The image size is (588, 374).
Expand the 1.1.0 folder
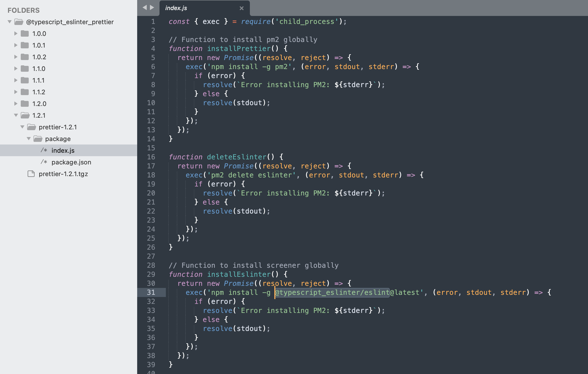tap(15, 68)
